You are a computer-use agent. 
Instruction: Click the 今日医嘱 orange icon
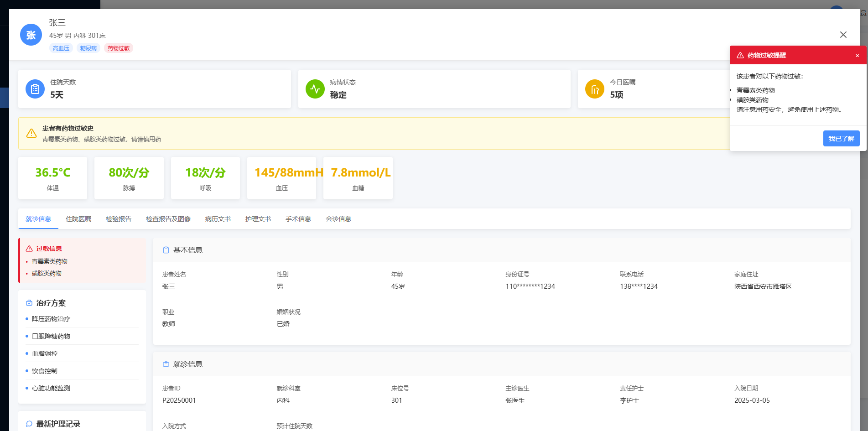[595, 89]
